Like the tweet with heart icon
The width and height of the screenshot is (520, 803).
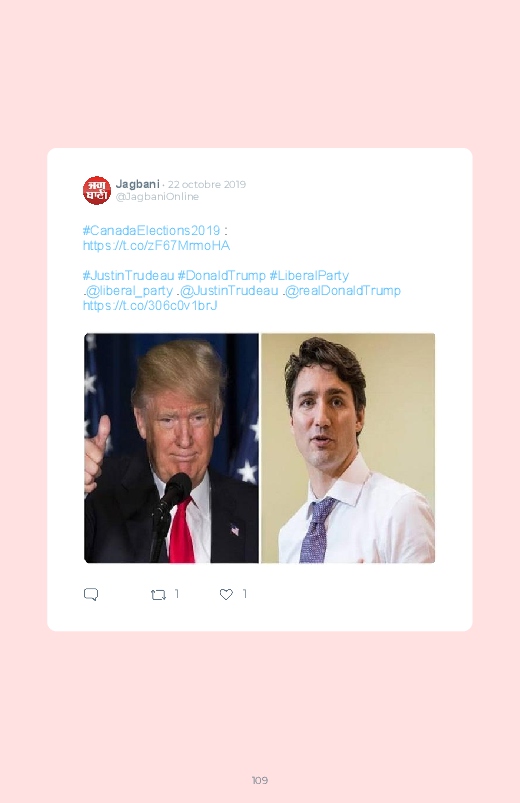tap(226, 594)
